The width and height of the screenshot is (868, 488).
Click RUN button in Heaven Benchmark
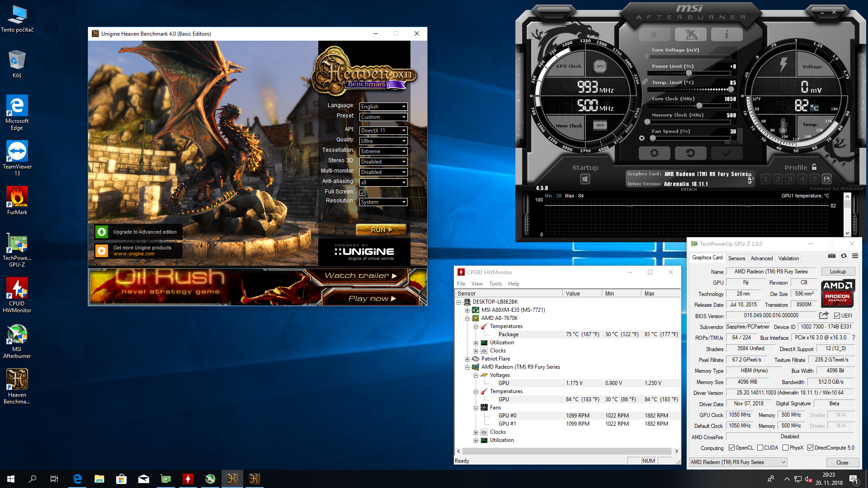coord(381,230)
